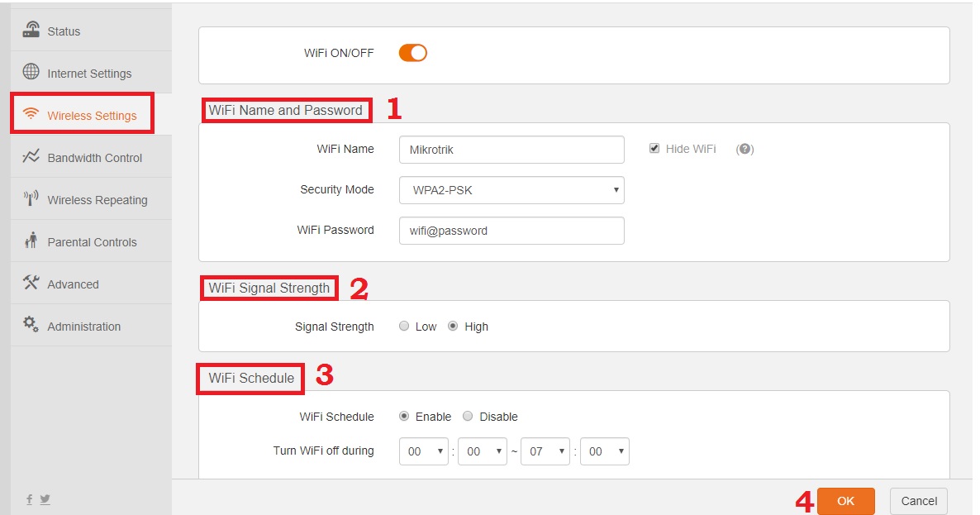Click the Bandwidth Control graph icon
This screenshot has height=515, width=980.
tap(31, 156)
